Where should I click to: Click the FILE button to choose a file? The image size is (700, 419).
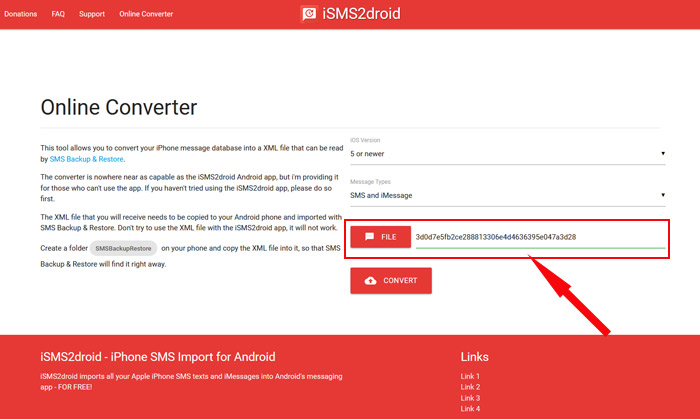pyautogui.click(x=380, y=237)
